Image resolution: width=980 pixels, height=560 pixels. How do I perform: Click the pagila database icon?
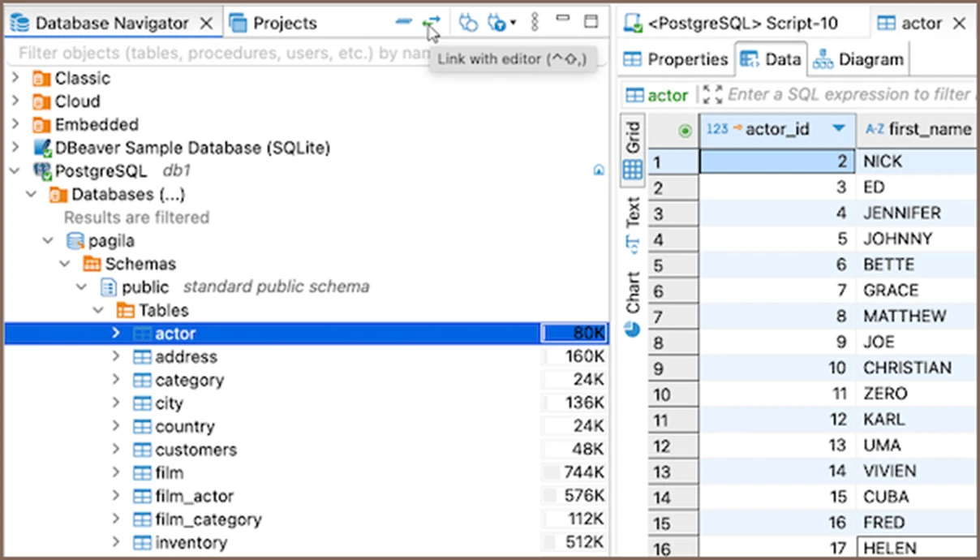click(75, 241)
